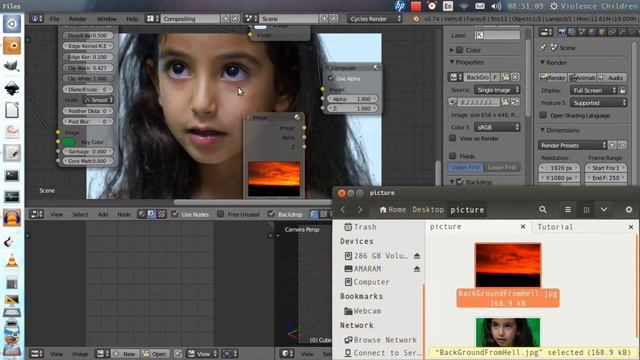
Task: Open LibreOffice document icon in launcher
Action: tap(12, 110)
